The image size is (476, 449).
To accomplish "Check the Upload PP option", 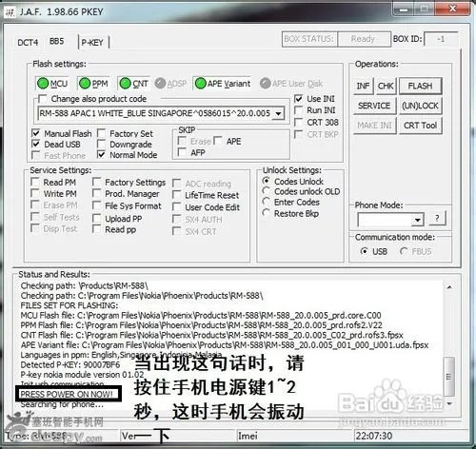I will [x=96, y=218].
